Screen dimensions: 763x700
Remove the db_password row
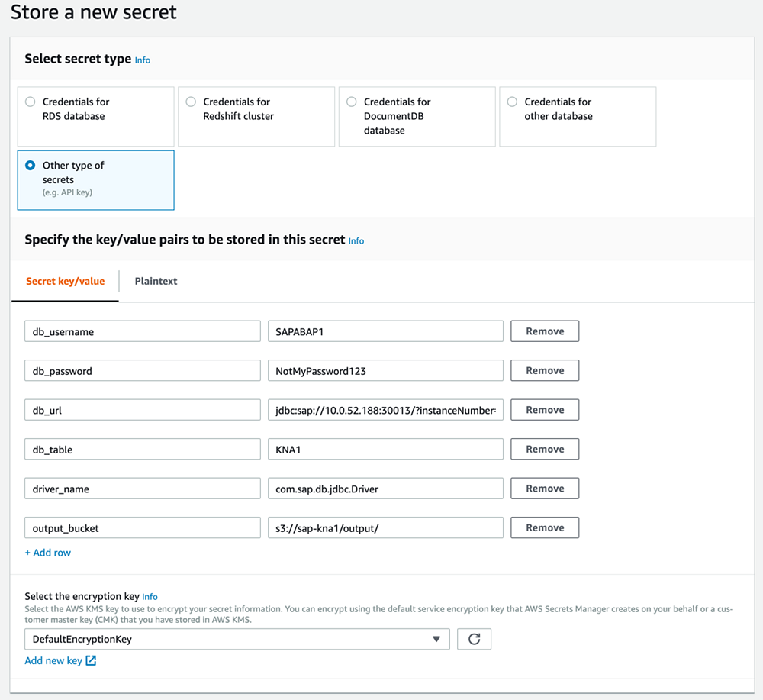[x=545, y=370]
